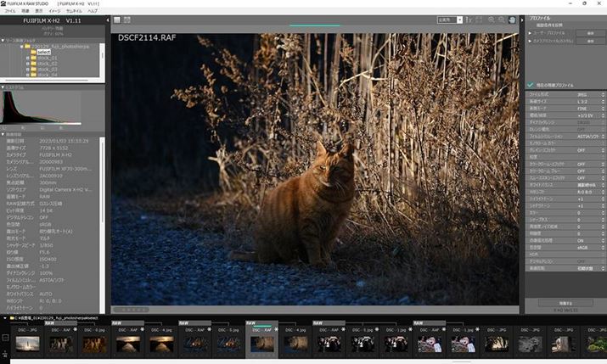607x364 pixels.
Task: Open the 表示 menu
Action: 39,11
